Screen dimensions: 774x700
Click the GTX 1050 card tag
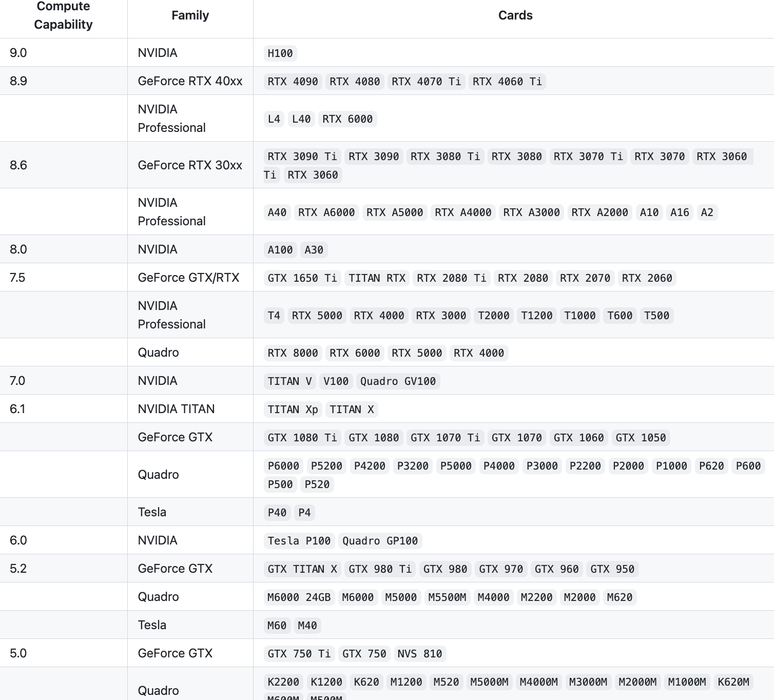(x=641, y=438)
